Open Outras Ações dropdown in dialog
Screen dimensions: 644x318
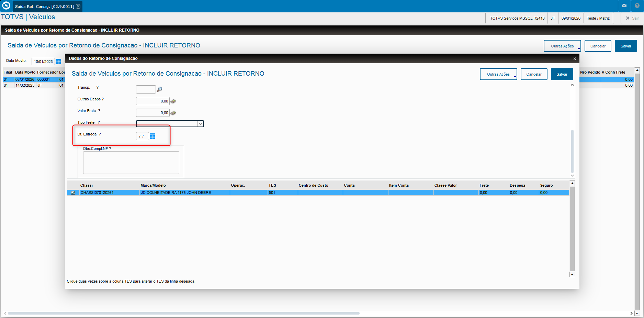pos(498,74)
